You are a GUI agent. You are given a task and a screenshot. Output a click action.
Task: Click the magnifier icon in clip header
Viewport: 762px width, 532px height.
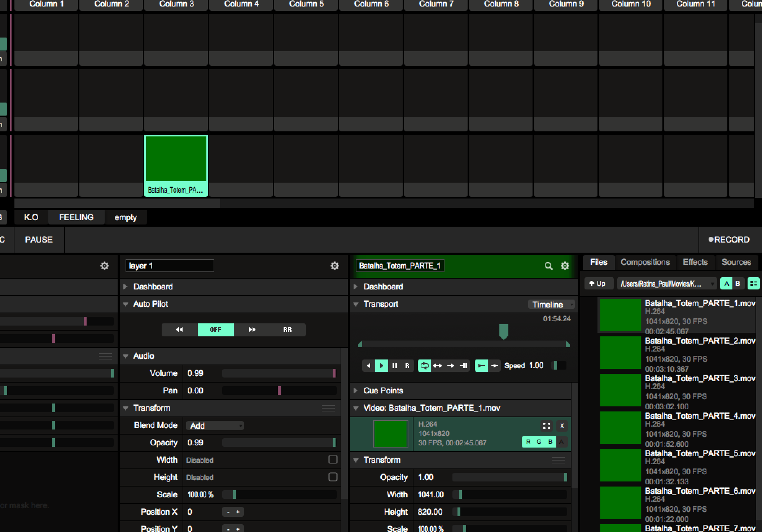[548, 266]
